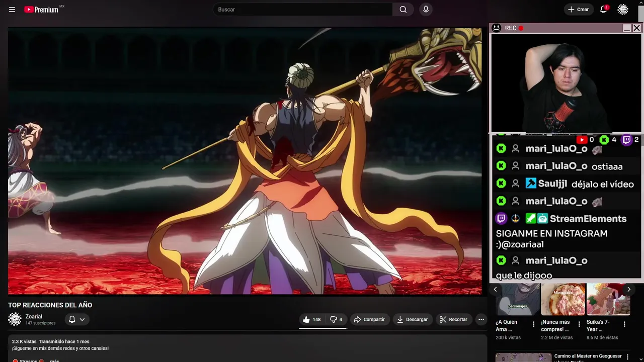
Task: Click the webcam feed in overlay
Action: click(566, 83)
